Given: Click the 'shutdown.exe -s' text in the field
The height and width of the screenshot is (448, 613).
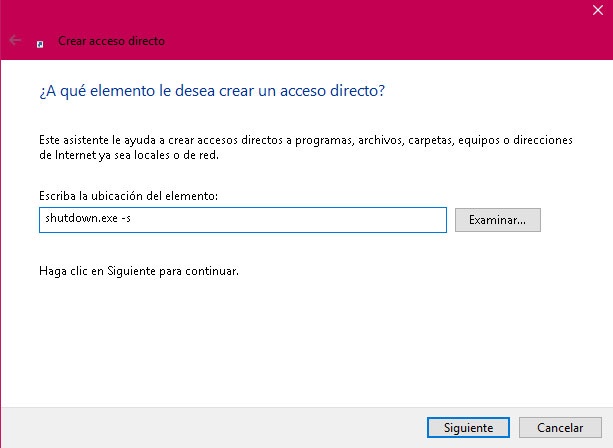Looking at the screenshot, I should [85, 218].
